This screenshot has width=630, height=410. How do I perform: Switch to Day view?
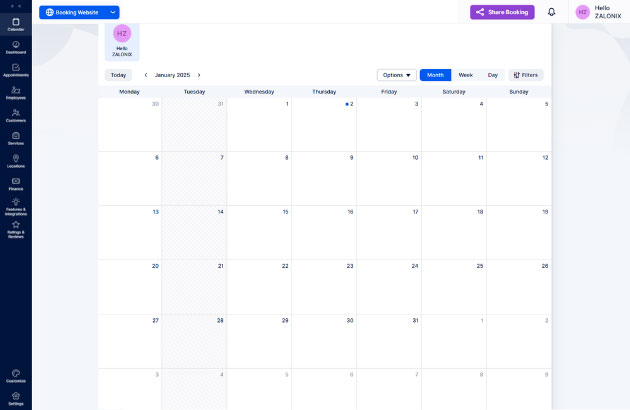[x=493, y=75]
